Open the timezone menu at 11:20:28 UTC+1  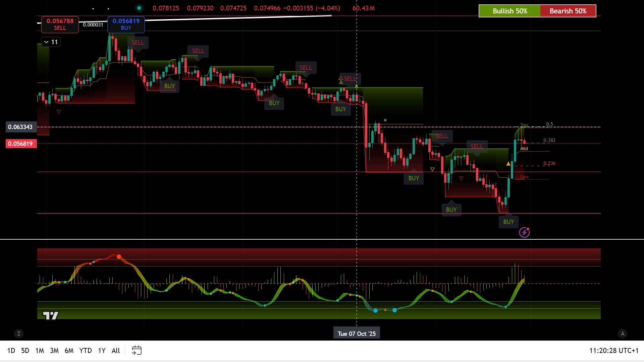pyautogui.click(x=613, y=351)
